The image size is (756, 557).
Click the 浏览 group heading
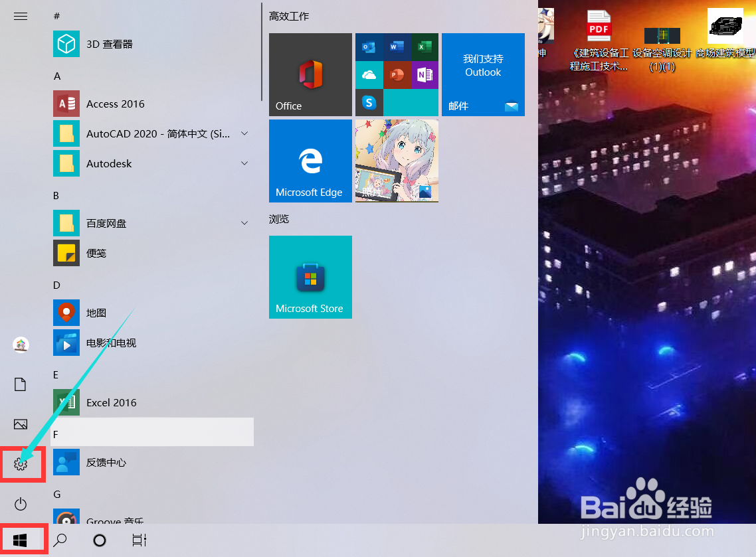[278, 219]
